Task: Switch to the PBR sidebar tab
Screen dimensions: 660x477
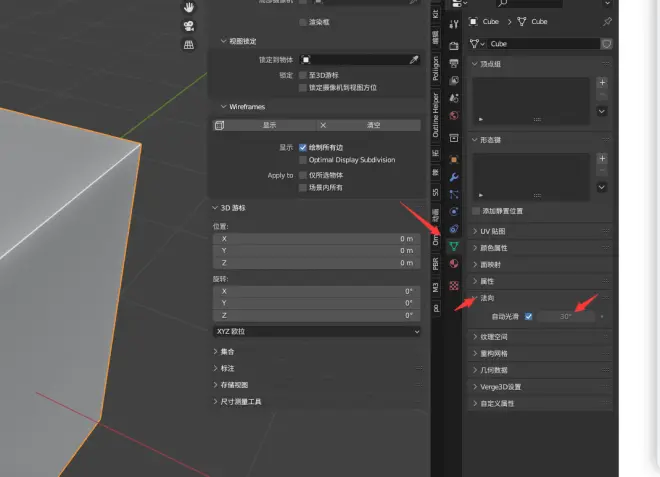Action: pyautogui.click(x=436, y=264)
